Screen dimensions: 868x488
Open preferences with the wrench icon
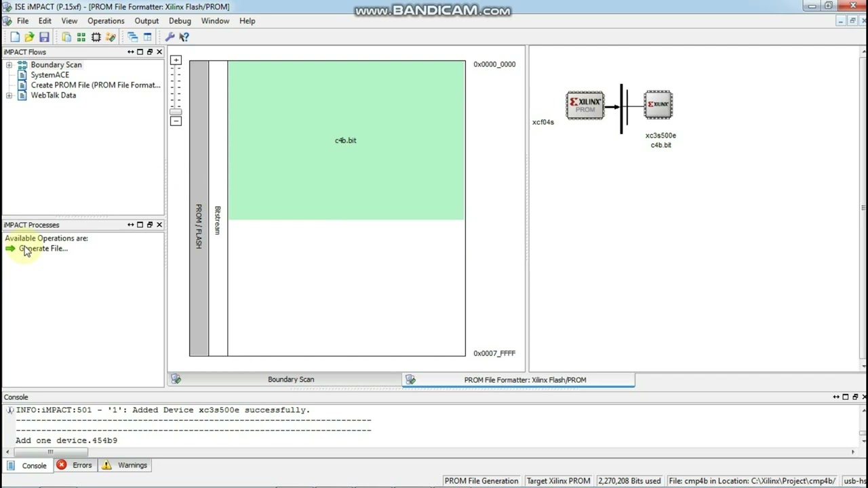tap(170, 37)
